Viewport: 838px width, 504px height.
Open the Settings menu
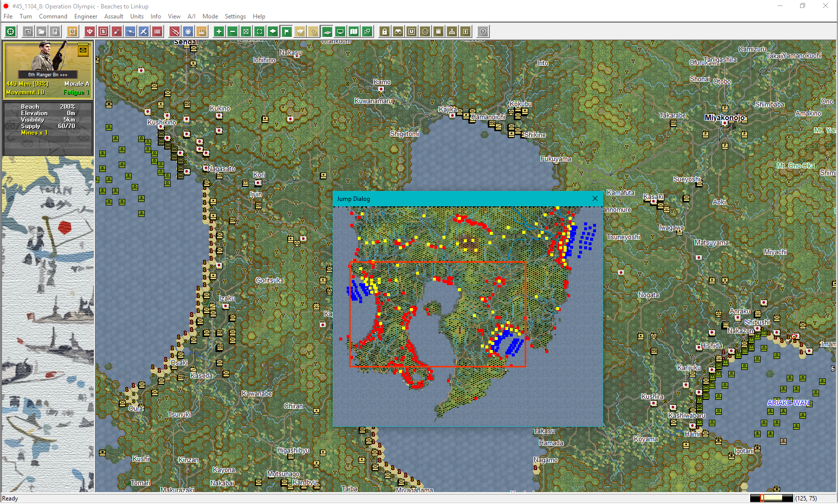point(235,16)
